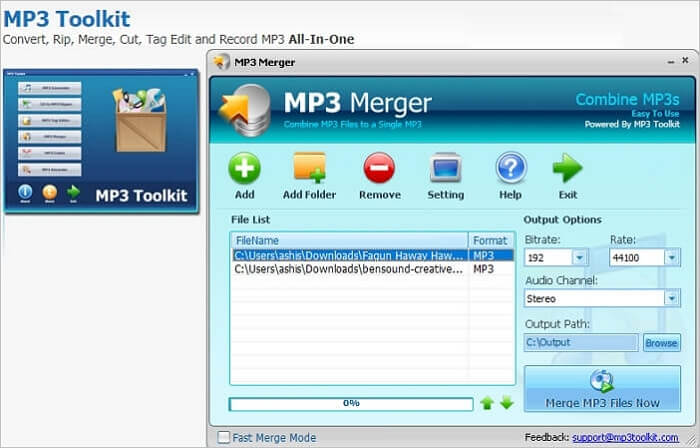Move selected file up with green arrow
Screen dimensions: 700x448
(487, 403)
